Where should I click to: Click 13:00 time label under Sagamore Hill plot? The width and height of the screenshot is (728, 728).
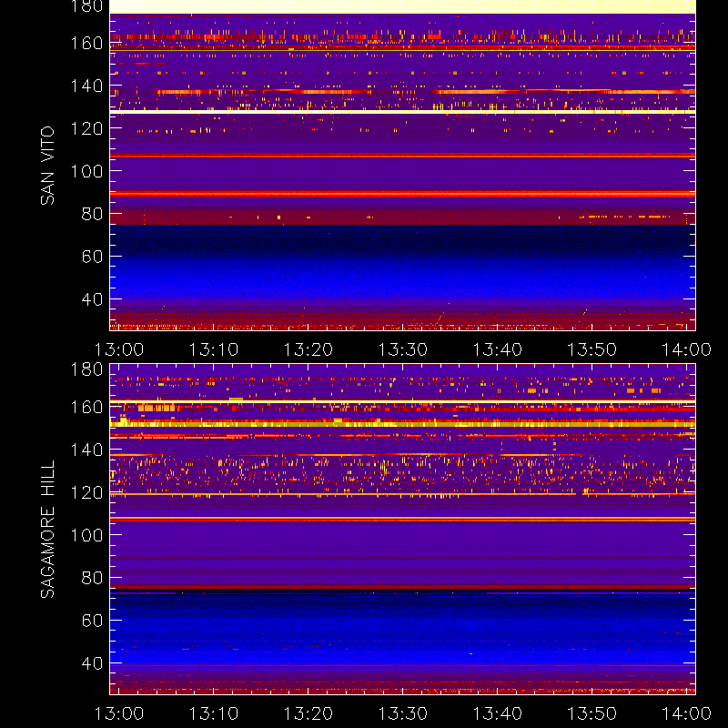[x=119, y=713]
